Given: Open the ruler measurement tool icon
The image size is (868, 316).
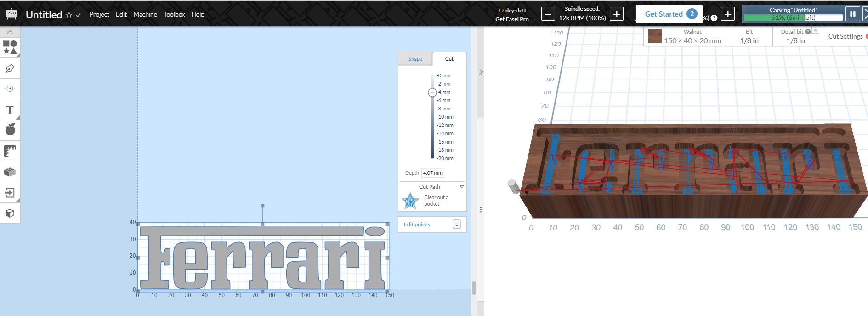Looking at the screenshot, I should point(10,151).
